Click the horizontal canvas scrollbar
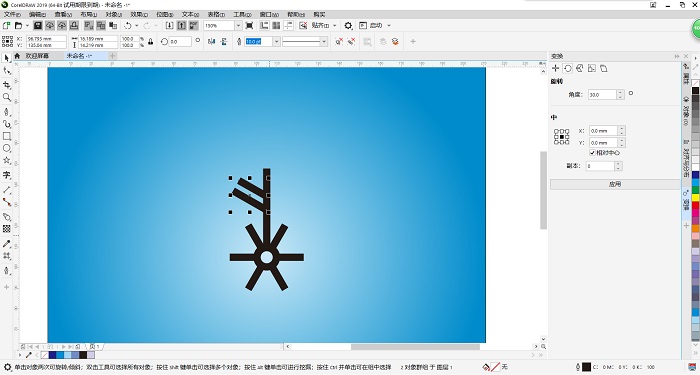 coord(415,346)
